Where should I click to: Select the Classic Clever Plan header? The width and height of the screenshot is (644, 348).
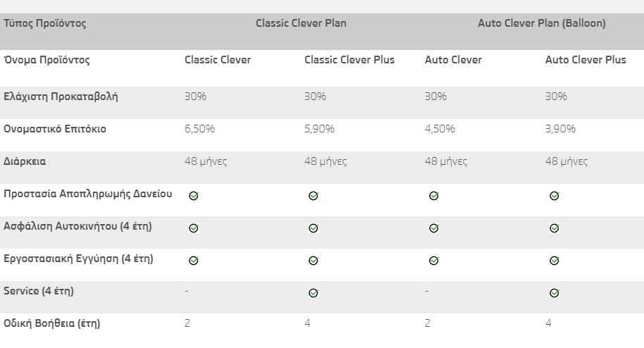(301, 23)
